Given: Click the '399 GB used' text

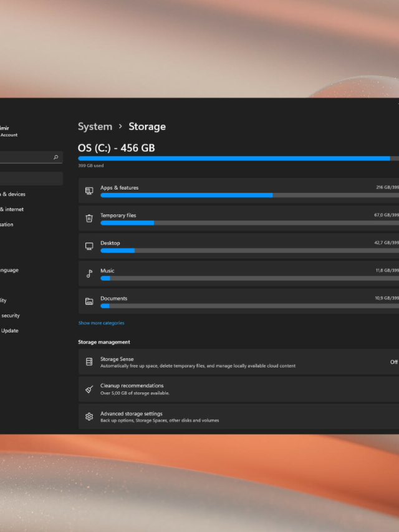Looking at the screenshot, I should point(91,165).
